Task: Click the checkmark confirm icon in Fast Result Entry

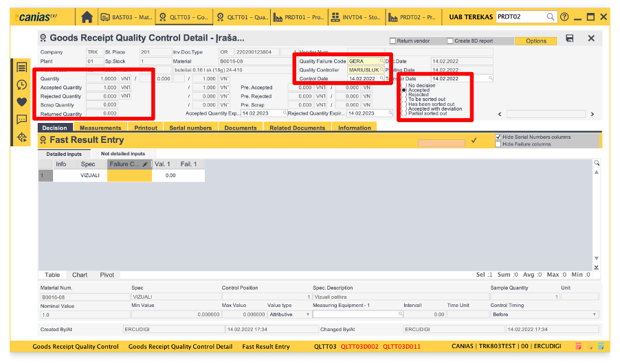Action: 474,141
